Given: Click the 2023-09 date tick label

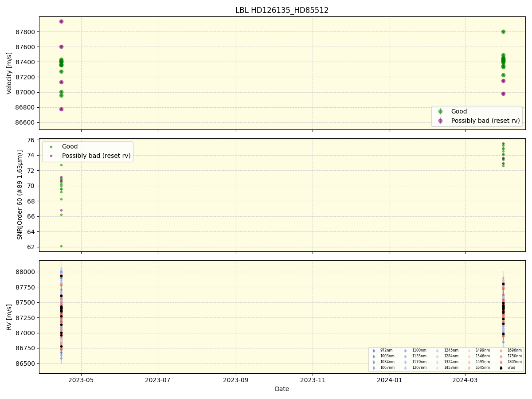Looking at the screenshot, I should [x=236, y=379].
